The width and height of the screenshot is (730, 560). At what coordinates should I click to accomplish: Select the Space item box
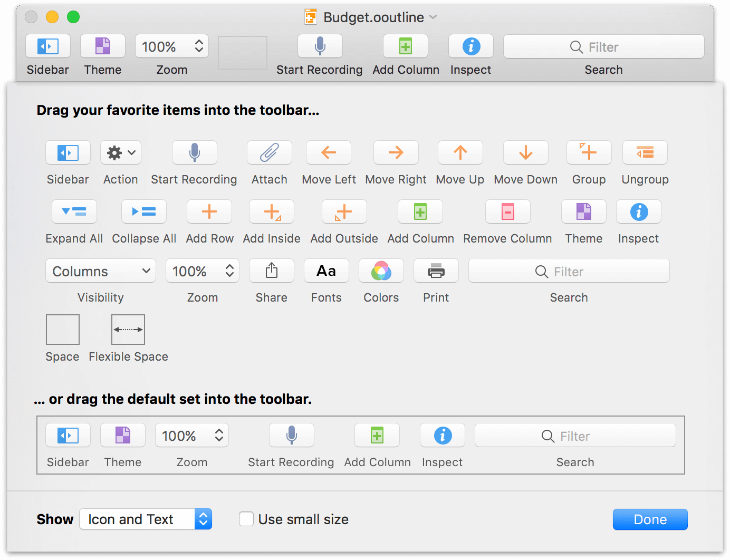[63, 330]
